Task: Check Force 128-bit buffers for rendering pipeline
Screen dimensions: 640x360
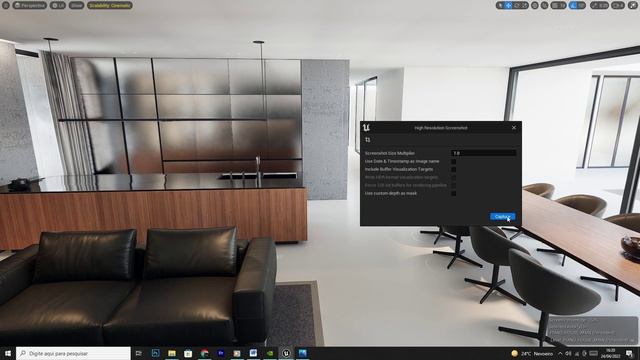Action: [x=453, y=185]
